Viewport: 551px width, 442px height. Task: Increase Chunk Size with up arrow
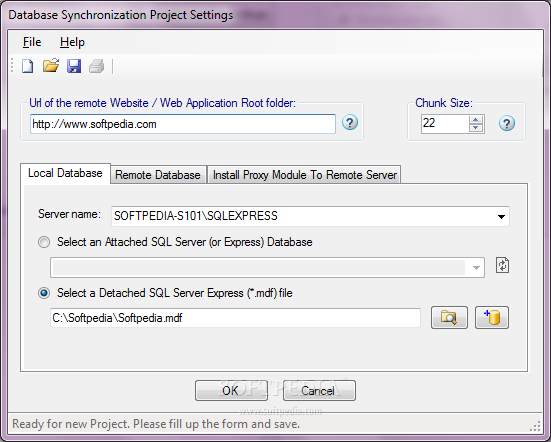476,120
